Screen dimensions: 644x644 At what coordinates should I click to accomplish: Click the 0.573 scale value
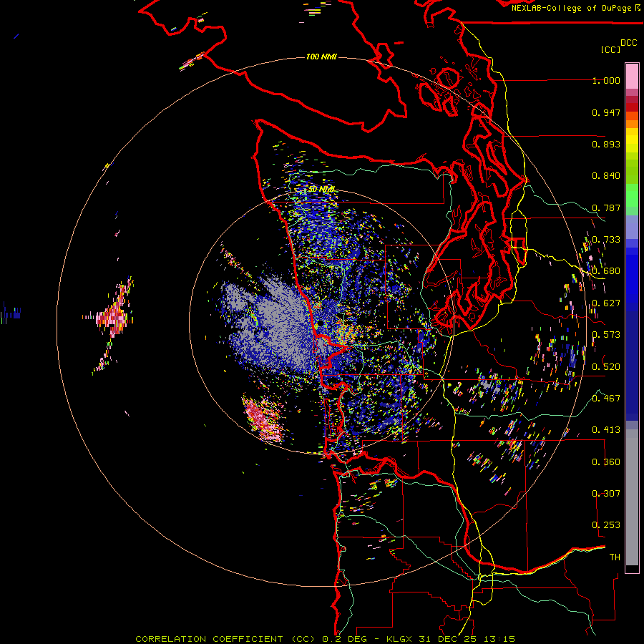tap(606, 335)
